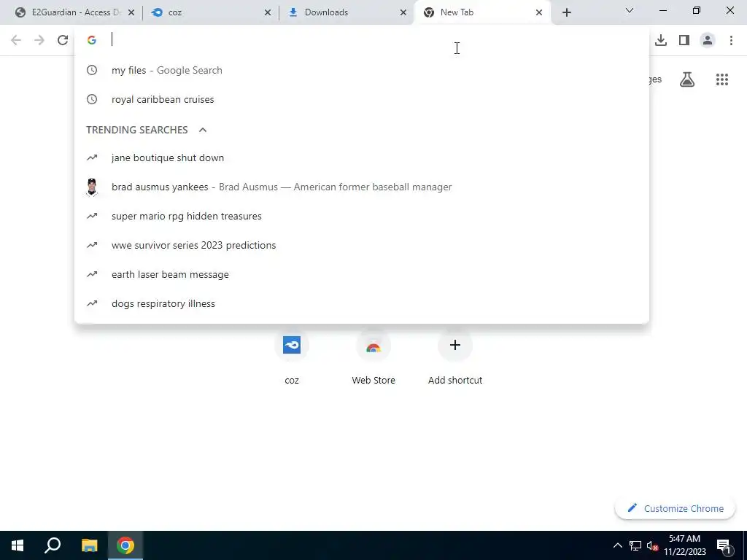
Task: Switch to the Downloads tab
Action: pos(347,12)
